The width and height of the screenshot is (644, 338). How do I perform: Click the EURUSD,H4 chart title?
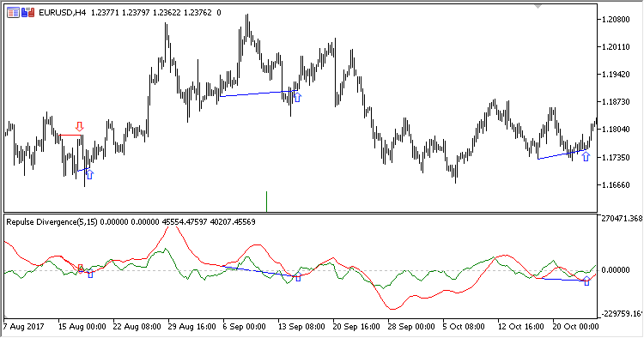[62, 13]
